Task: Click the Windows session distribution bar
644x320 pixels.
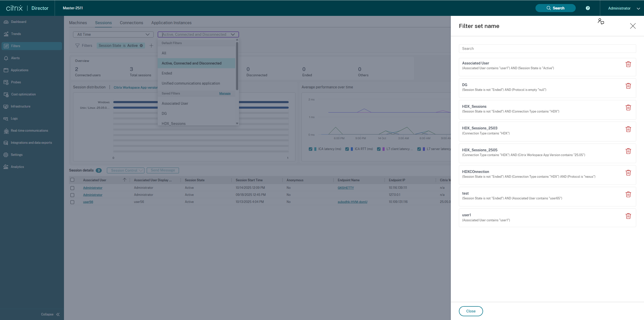Action: [x=201, y=102]
